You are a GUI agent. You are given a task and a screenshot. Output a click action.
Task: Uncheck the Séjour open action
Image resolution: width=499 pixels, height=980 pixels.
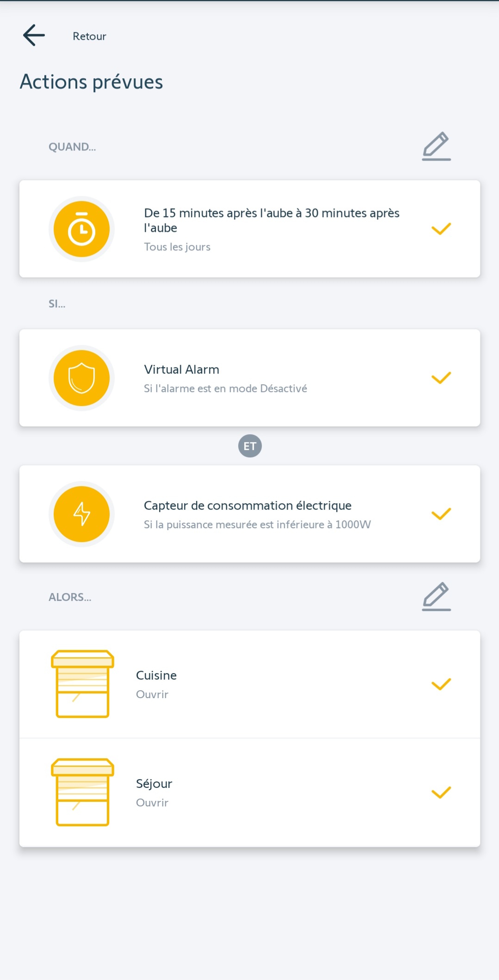[x=441, y=792]
